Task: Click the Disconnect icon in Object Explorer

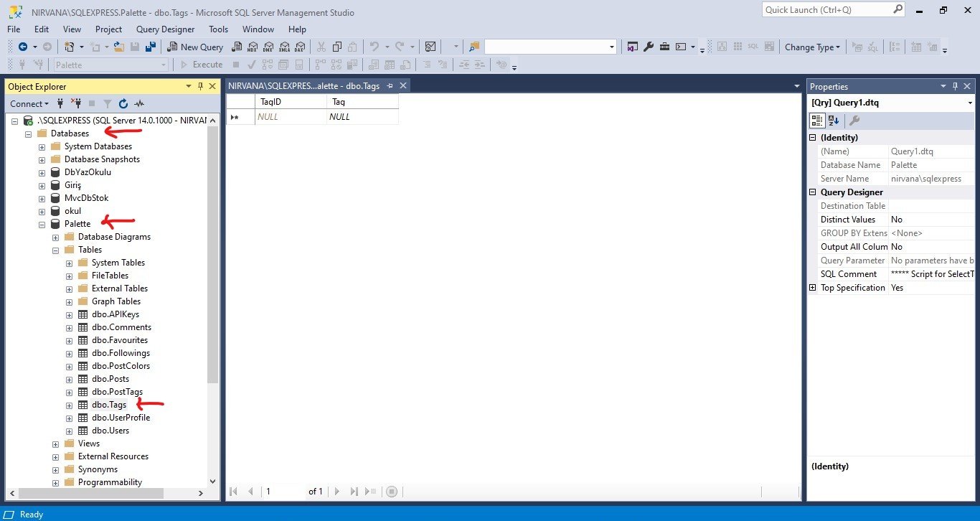Action: 75,103
